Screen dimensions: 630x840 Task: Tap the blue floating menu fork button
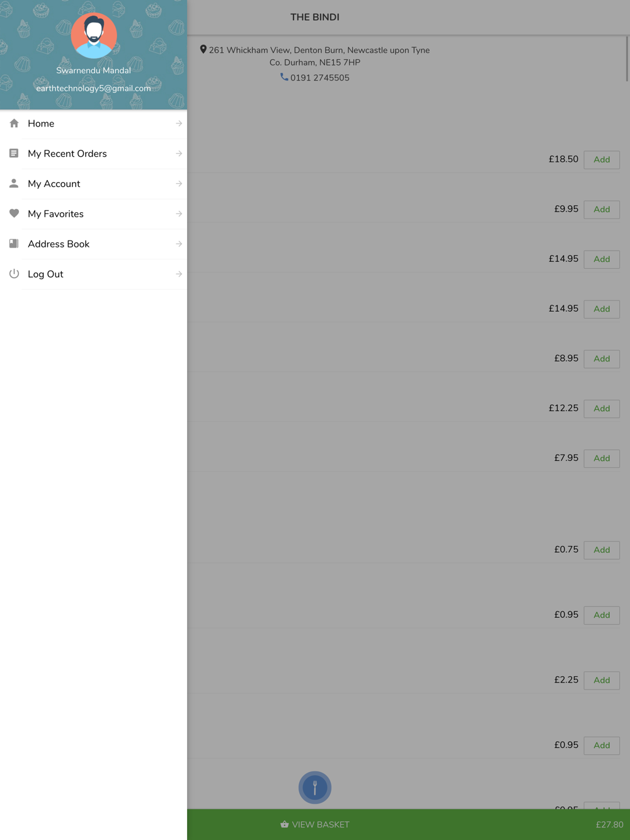tap(315, 788)
